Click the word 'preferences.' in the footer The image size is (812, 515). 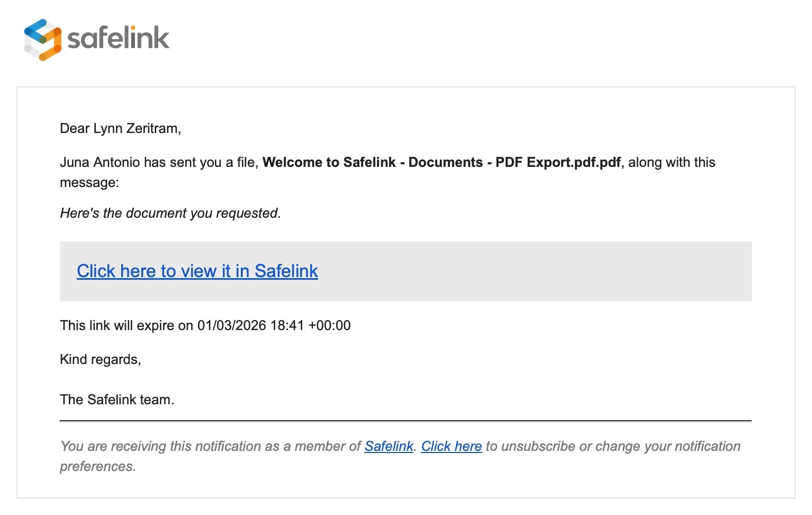click(x=97, y=467)
